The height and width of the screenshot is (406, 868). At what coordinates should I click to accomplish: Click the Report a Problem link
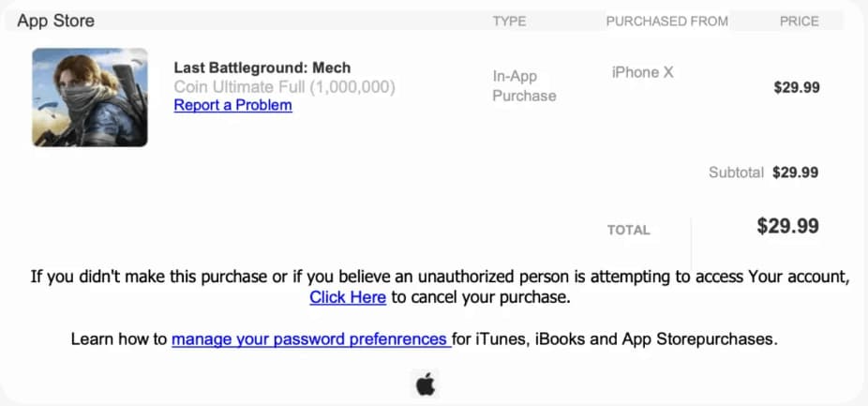point(233,105)
